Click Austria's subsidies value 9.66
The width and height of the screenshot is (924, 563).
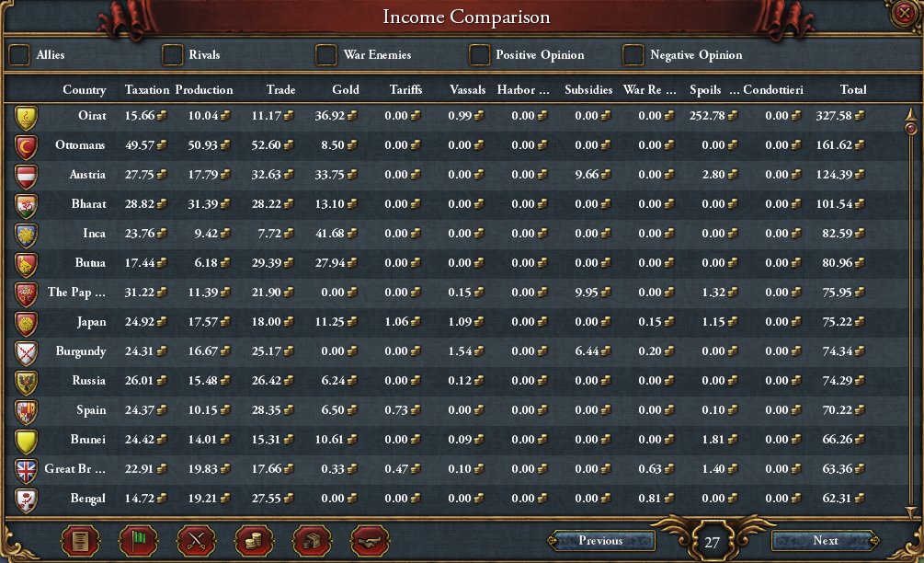(587, 175)
